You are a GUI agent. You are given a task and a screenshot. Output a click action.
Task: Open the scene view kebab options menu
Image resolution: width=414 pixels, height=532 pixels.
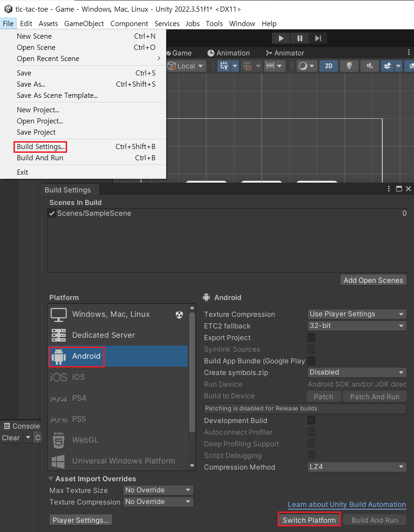tap(408, 53)
